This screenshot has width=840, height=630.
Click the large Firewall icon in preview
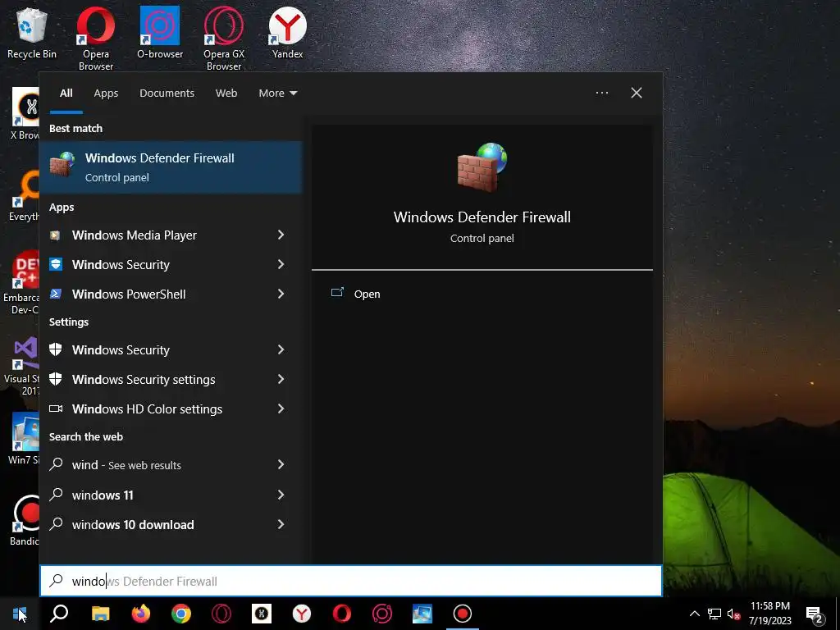[x=482, y=167]
